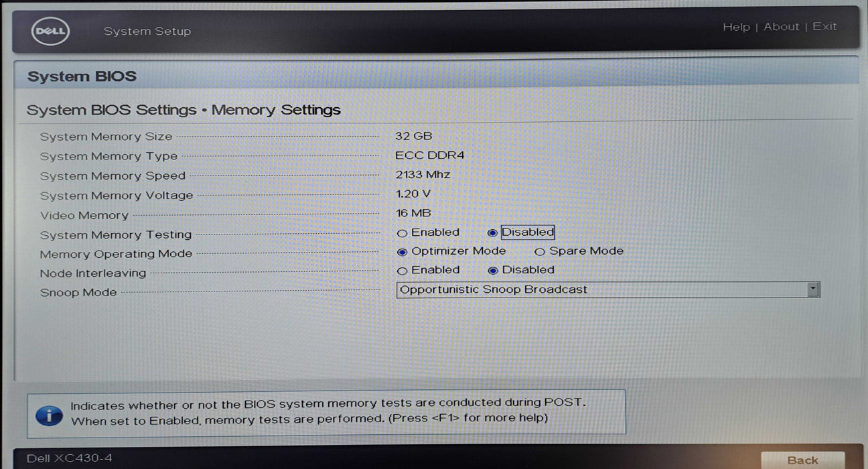Click the Dell logo icon
This screenshot has width=868, height=469.
pyautogui.click(x=50, y=31)
